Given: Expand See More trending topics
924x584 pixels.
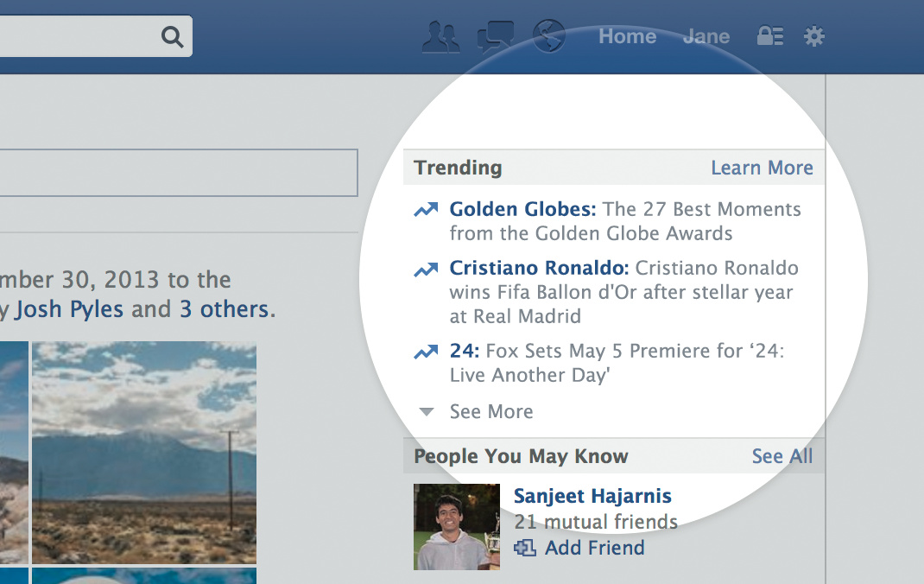Looking at the screenshot, I should pos(490,412).
